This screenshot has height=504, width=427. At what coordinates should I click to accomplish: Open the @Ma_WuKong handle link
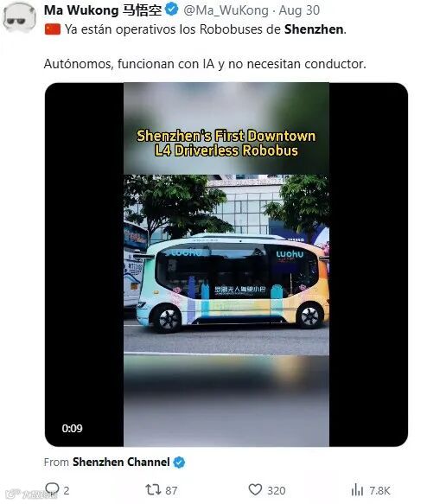(x=226, y=10)
